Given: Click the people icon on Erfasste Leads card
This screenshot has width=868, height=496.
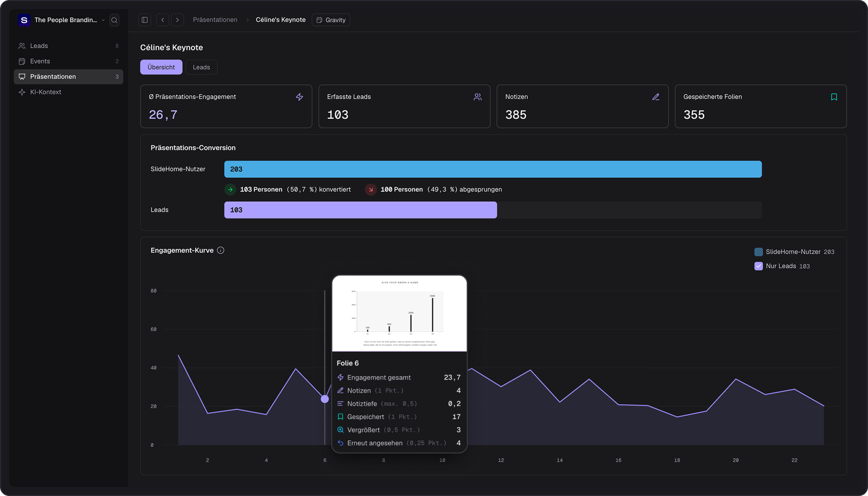Looking at the screenshot, I should [x=477, y=97].
